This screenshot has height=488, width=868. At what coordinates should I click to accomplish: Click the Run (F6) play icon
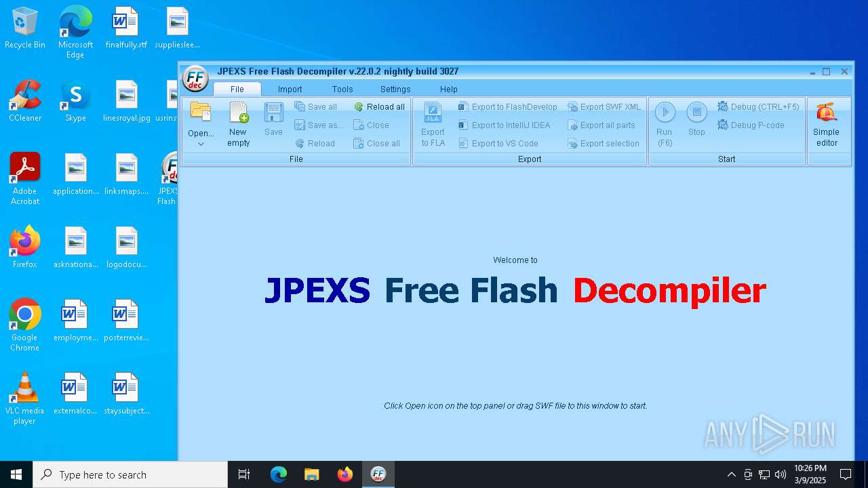click(x=665, y=112)
